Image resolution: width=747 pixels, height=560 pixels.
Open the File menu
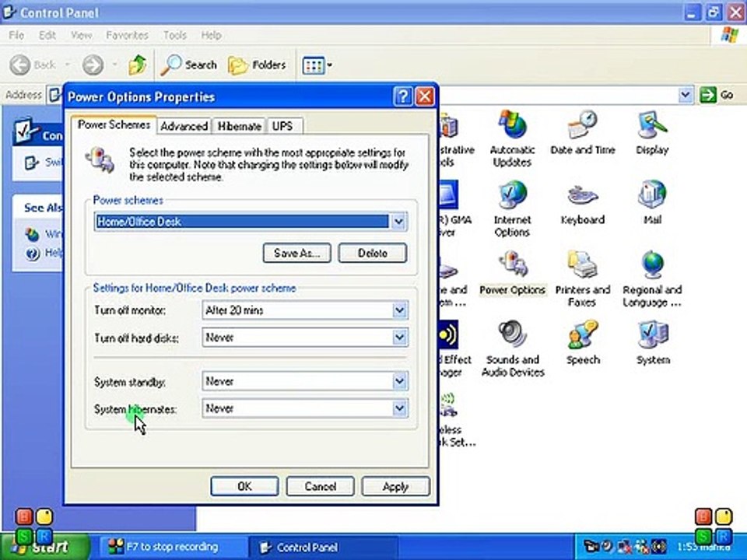[16, 35]
